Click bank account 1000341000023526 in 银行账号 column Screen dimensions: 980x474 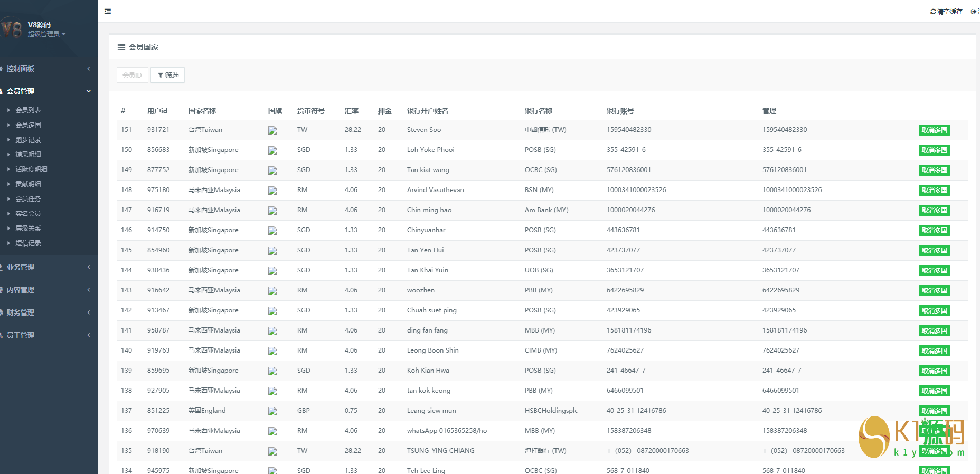click(x=636, y=190)
